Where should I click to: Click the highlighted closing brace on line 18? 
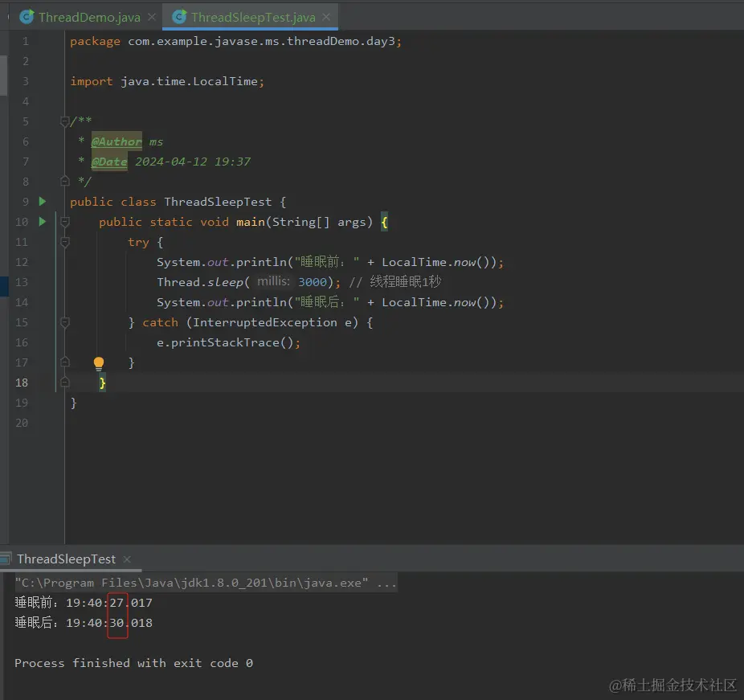[103, 383]
